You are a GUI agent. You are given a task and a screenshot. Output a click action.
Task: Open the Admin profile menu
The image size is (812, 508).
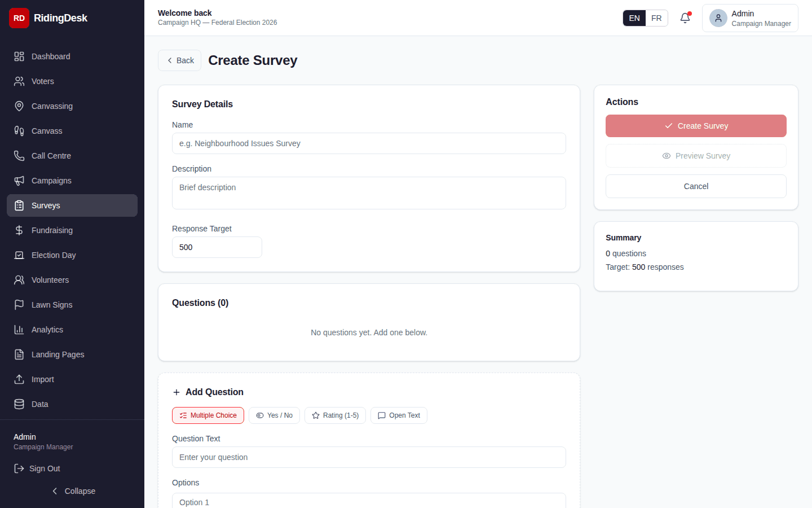point(750,18)
